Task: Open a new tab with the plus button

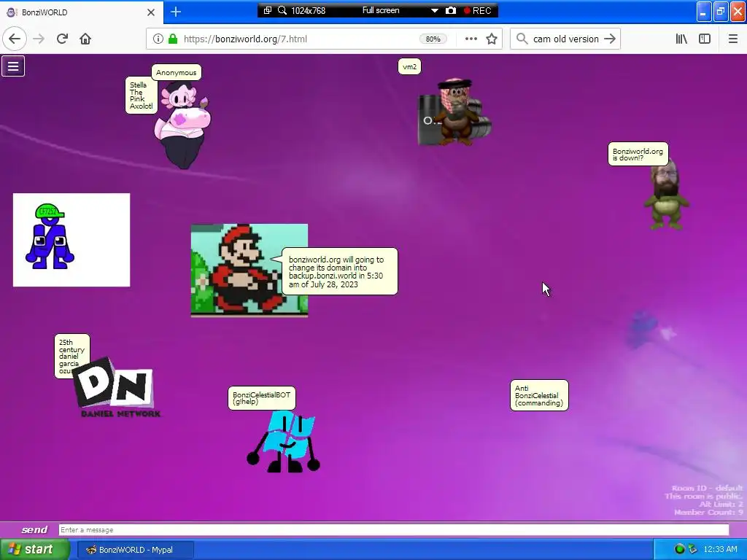Action: (x=176, y=12)
